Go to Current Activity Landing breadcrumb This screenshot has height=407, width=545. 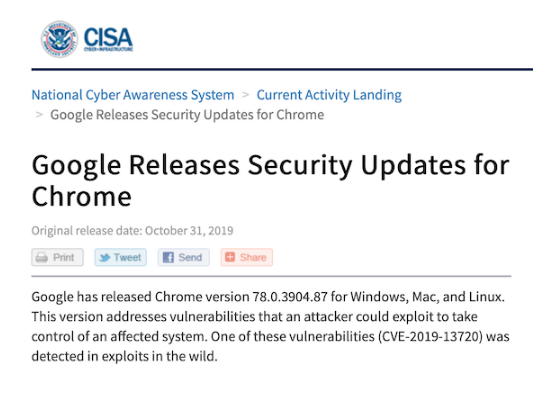(x=329, y=95)
